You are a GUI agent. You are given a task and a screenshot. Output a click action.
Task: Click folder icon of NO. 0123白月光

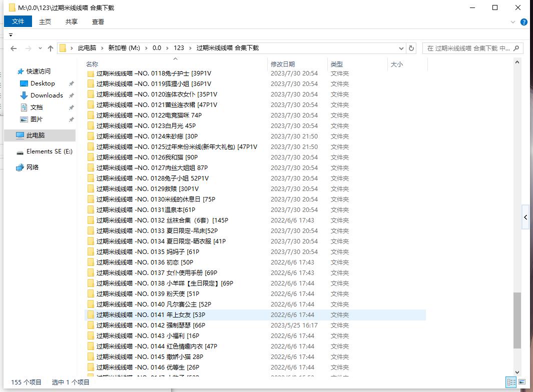coord(91,126)
